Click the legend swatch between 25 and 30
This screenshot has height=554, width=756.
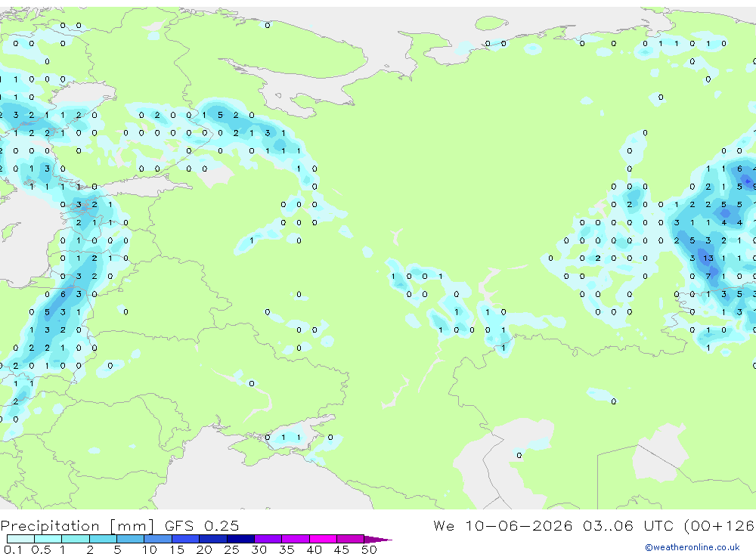coord(240,539)
